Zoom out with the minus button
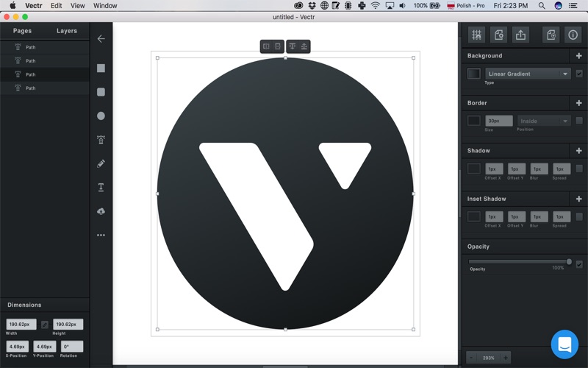Viewport: 588px width, 368px height. [x=471, y=358]
